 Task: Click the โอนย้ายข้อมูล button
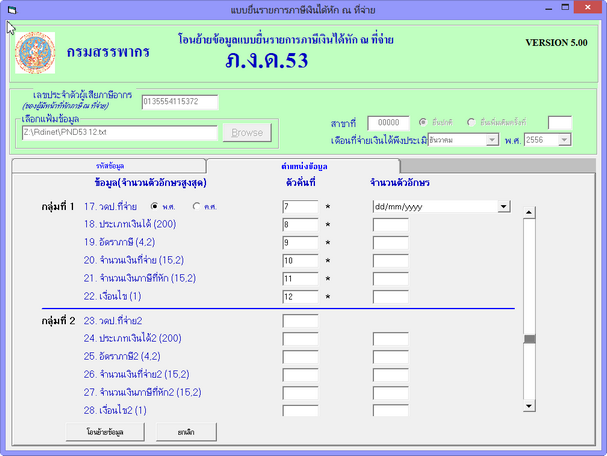pos(105,432)
